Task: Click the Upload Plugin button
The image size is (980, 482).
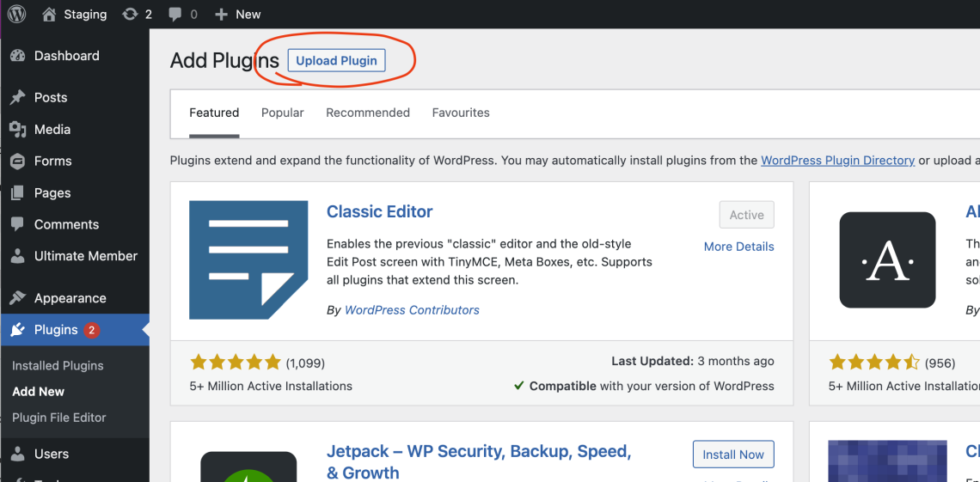Action: (336, 61)
